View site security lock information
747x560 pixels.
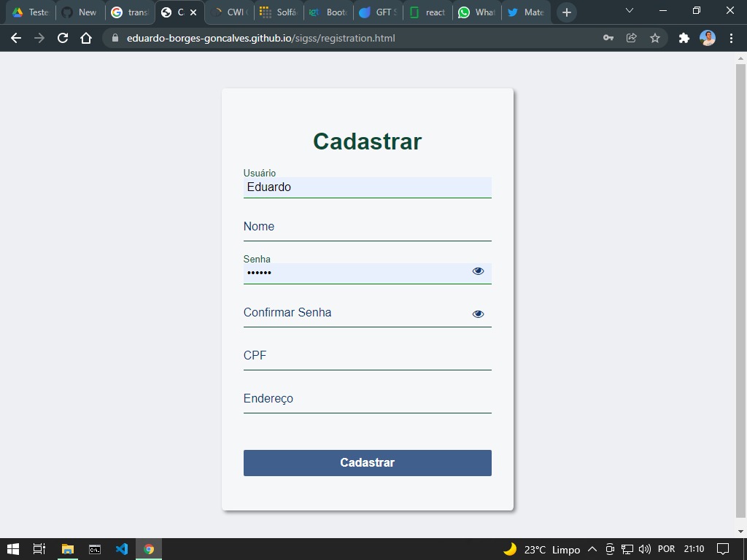coord(115,38)
